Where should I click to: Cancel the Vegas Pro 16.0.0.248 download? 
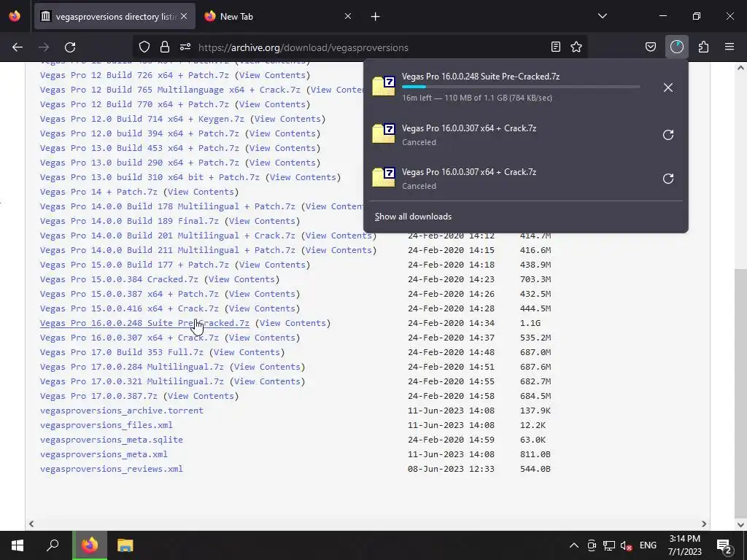pyautogui.click(x=668, y=87)
